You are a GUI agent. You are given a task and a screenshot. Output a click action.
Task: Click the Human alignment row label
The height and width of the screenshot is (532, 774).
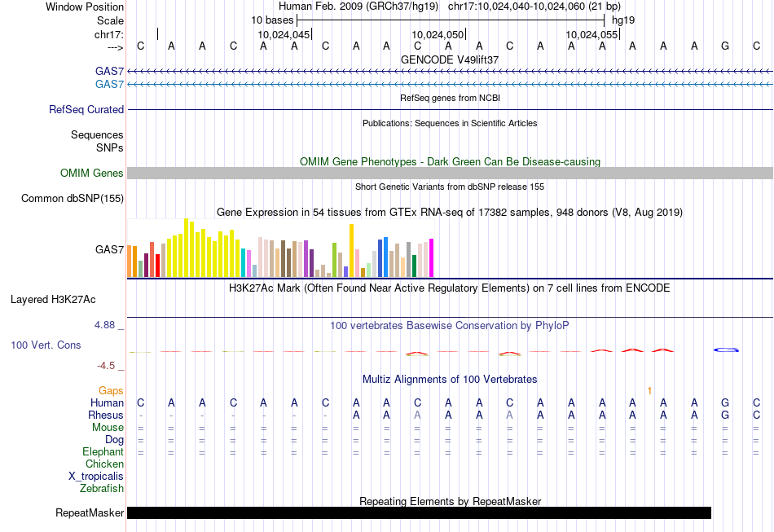click(107, 402)
